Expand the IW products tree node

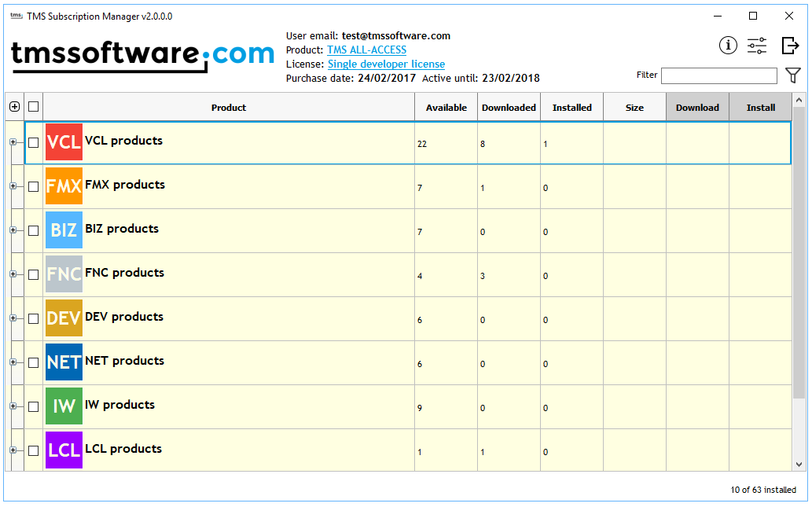point(13,406)
